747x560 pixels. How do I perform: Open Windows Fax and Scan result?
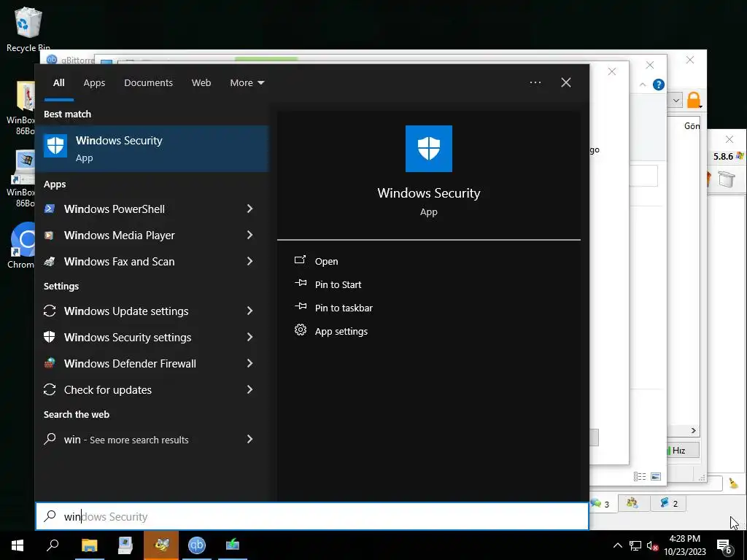click(119, 262)
